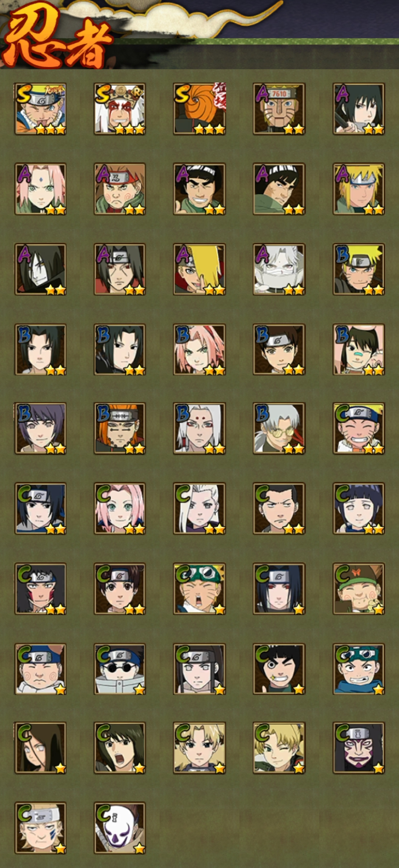Select the A-rank Orochimaru pale long-haired portrait

pos(40,269)
